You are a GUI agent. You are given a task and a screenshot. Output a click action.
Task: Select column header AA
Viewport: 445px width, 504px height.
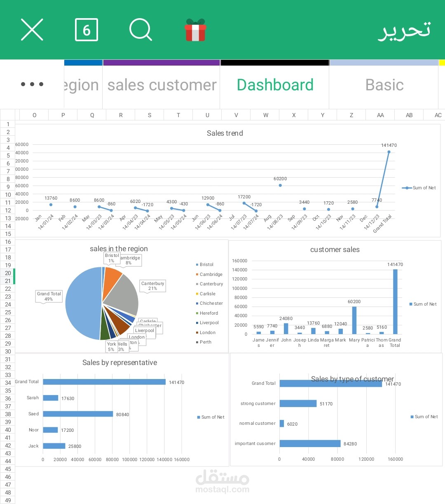(x=380, y=115)
